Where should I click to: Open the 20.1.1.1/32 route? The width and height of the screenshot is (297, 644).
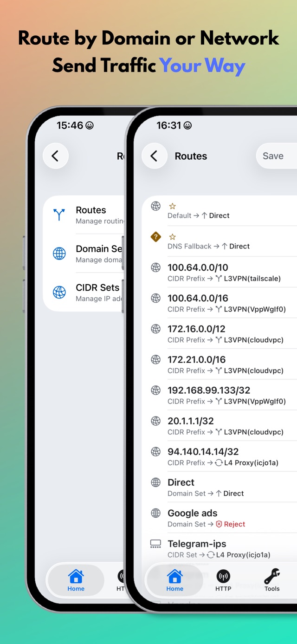[x=220, y=425]
